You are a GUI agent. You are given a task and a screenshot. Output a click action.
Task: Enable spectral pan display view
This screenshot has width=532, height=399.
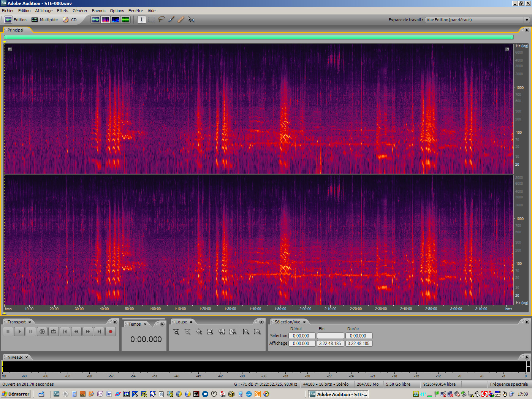[116, 19]
